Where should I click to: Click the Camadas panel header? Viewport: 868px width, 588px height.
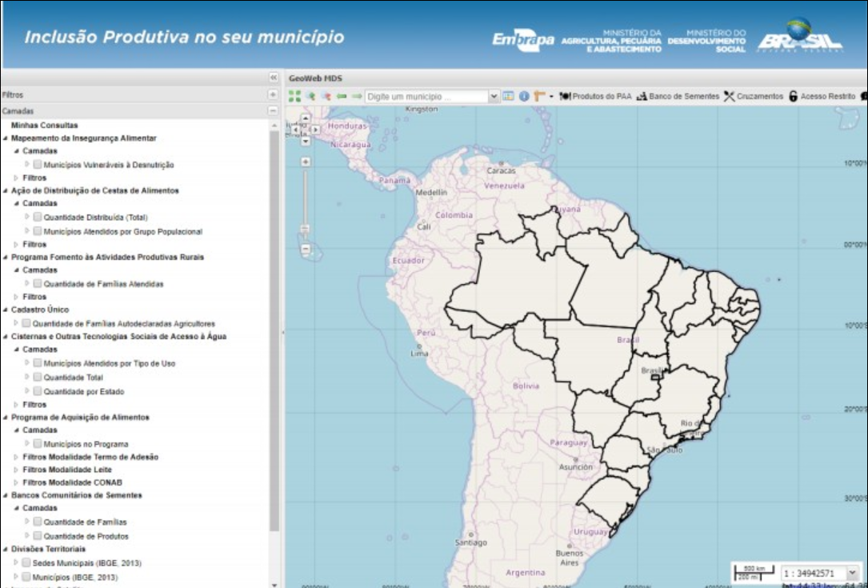point(140,110)
